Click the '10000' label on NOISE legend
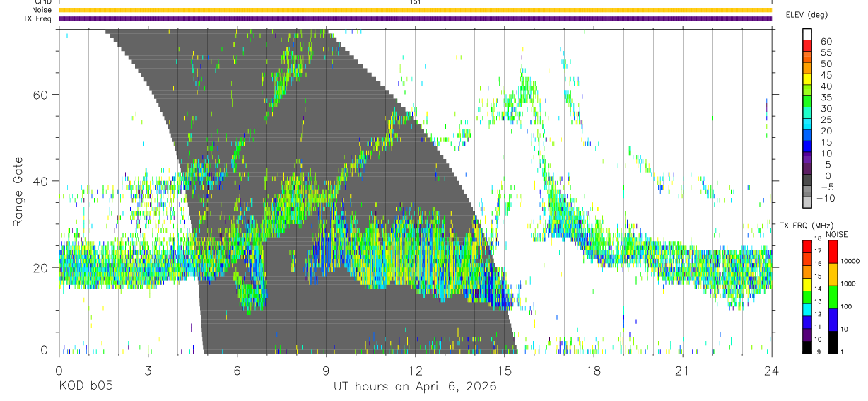The width and height of the screenshot is (868, 401). pos(850,261)
